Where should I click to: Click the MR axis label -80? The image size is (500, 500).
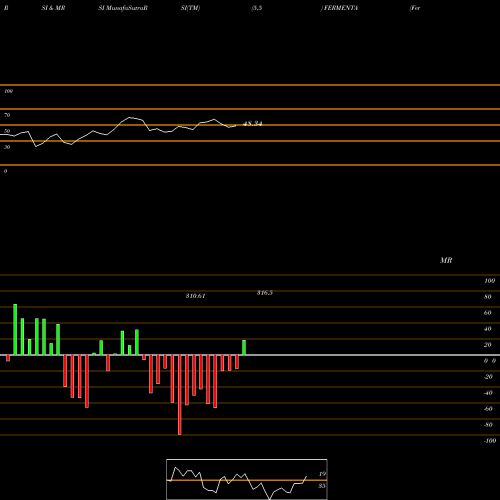click(x=488, y=425)
